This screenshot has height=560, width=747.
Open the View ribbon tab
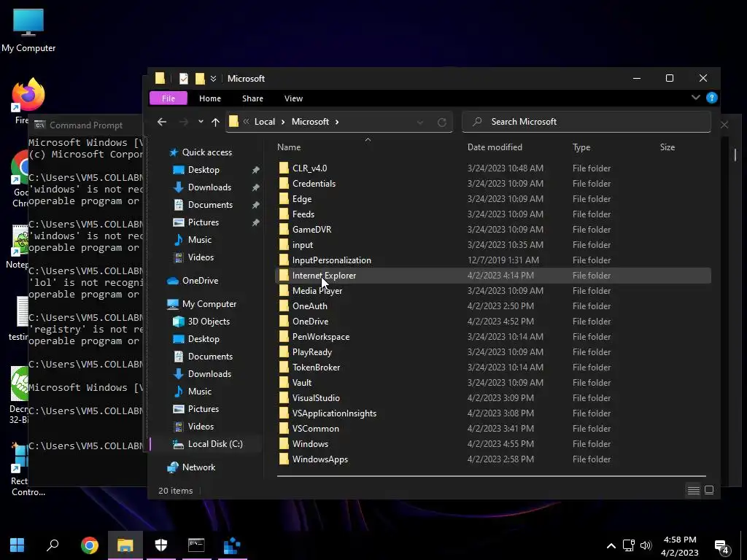coord(293,98)
